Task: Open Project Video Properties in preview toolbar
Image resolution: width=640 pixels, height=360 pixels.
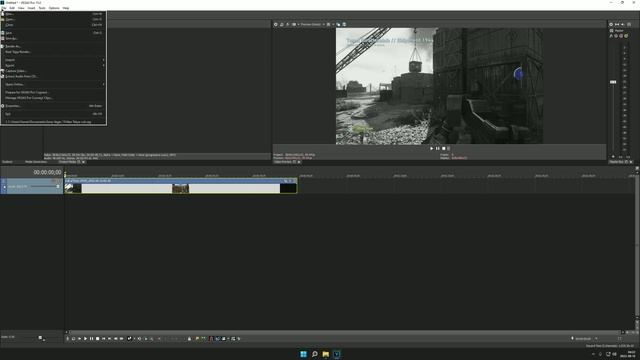Action: tap(276, 24)
